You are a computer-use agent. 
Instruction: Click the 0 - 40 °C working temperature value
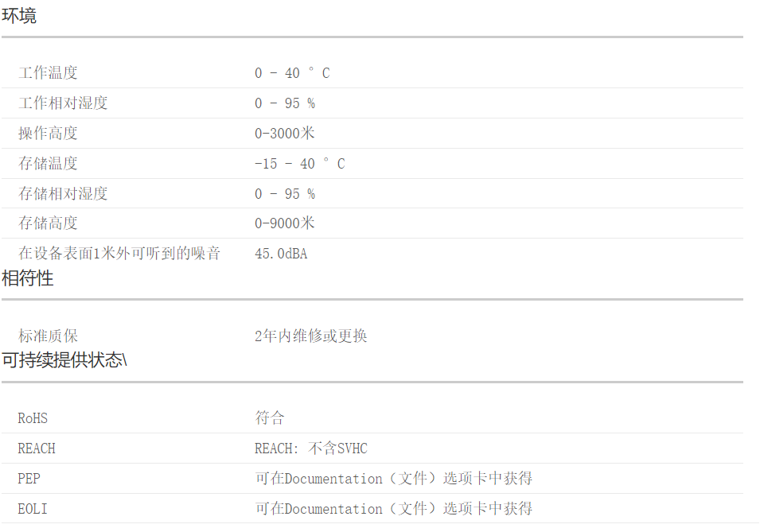pos(292,73)
